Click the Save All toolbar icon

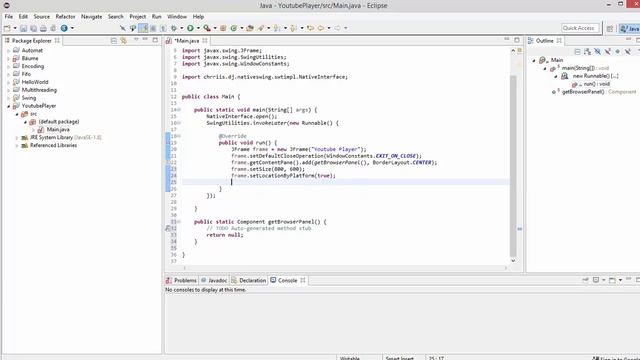(33, 28)
